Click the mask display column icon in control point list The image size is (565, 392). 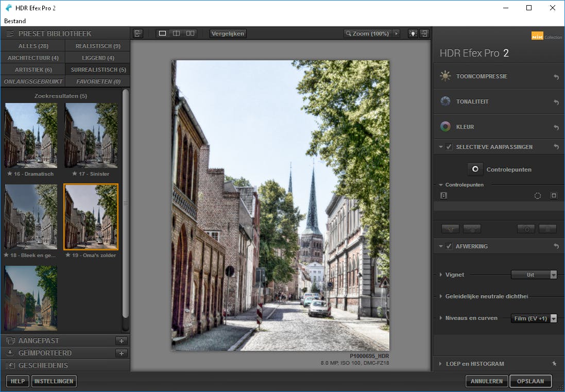click(x=554, y=196)
